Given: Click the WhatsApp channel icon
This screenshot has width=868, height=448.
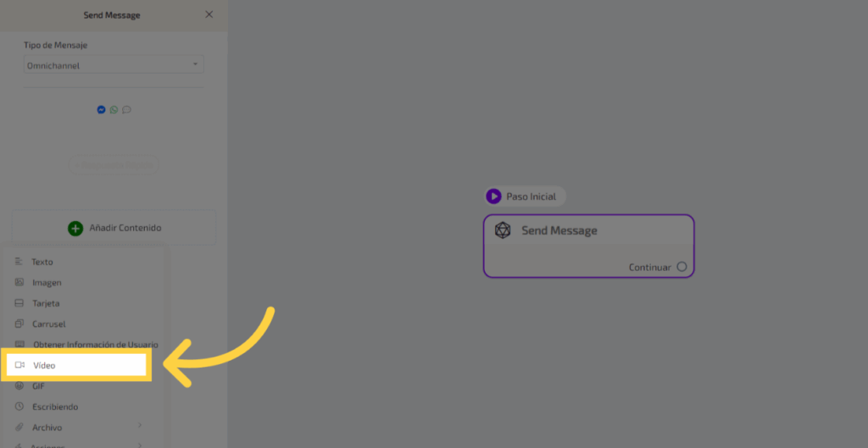Looking at the screenshot, I should [114, 109].
